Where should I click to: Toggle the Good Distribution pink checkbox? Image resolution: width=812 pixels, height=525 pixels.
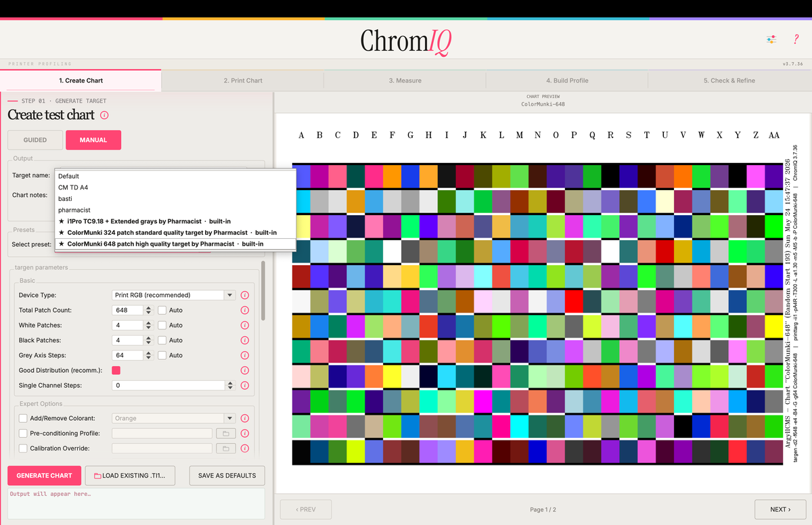pos(116,370)
